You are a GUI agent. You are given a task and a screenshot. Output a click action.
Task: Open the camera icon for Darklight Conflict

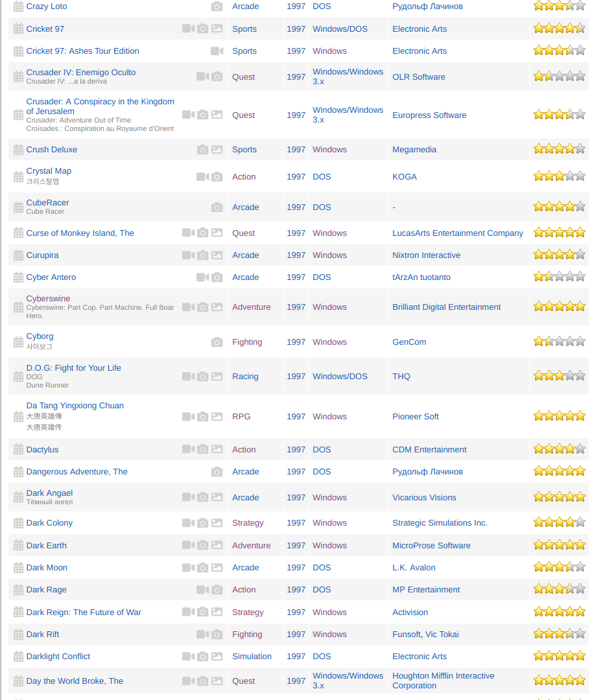point(203,656)
